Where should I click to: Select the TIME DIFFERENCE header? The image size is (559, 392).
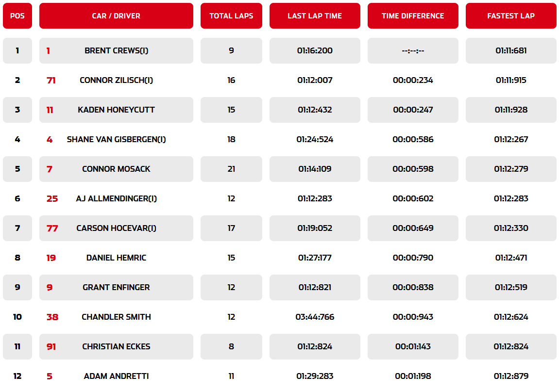click(413, 16)
